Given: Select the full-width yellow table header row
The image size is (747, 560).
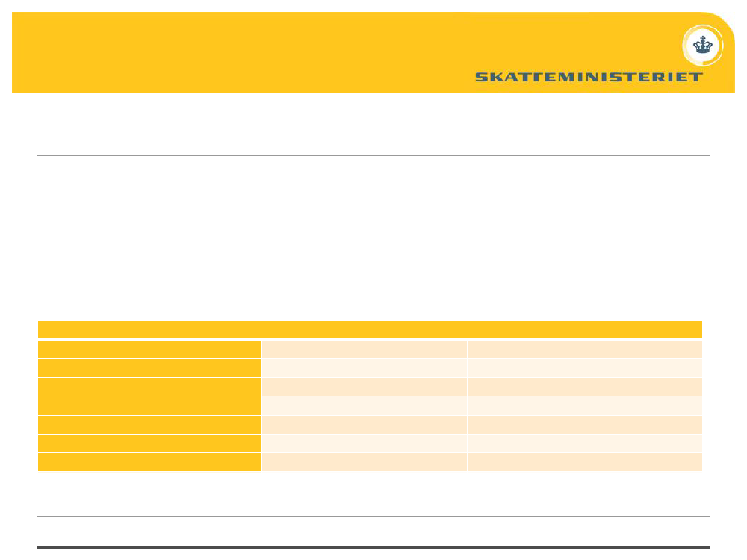Looking at the screenshot, I should [370, 329].
